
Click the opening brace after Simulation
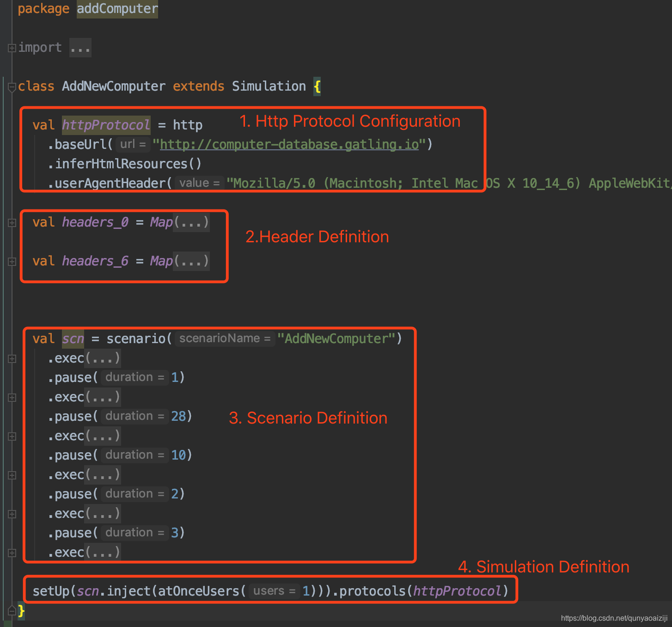tap(317, 86)
